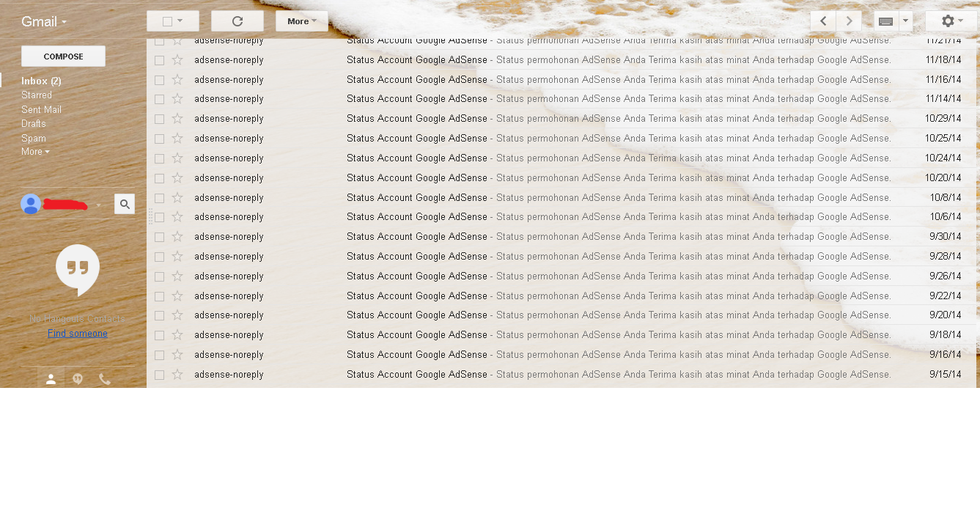Open the Hangouts quote bubble icon
Viewport: 980px width, 517px height.
pyautogui.click(x=78, y=269)
